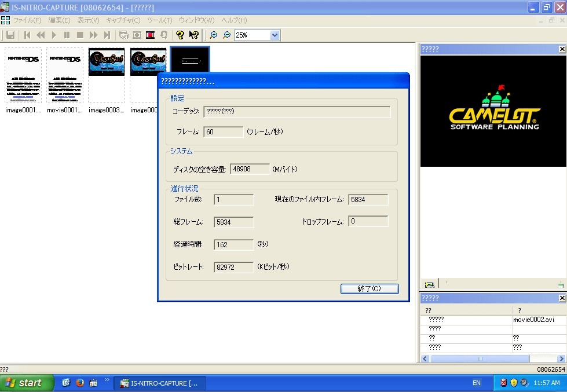Close the lower properties panel

[562, 298]
